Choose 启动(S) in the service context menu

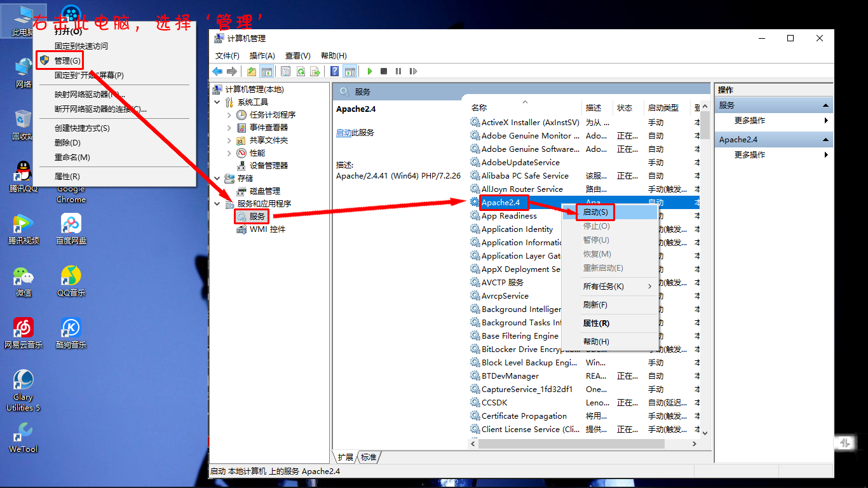point(610,212)
